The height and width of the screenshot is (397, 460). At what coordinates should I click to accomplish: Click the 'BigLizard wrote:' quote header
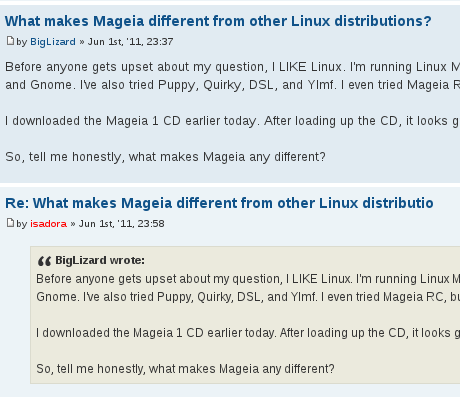[100, 260]
